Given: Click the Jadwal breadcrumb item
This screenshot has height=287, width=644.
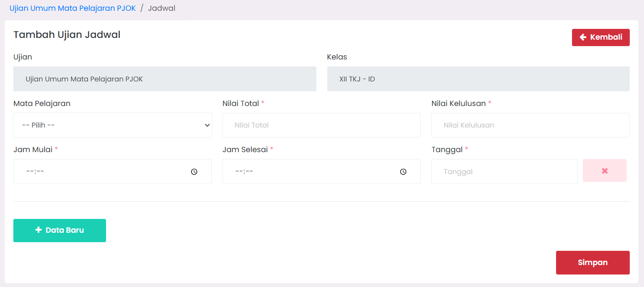Looking at the screenshot, I should click(162, 8).
